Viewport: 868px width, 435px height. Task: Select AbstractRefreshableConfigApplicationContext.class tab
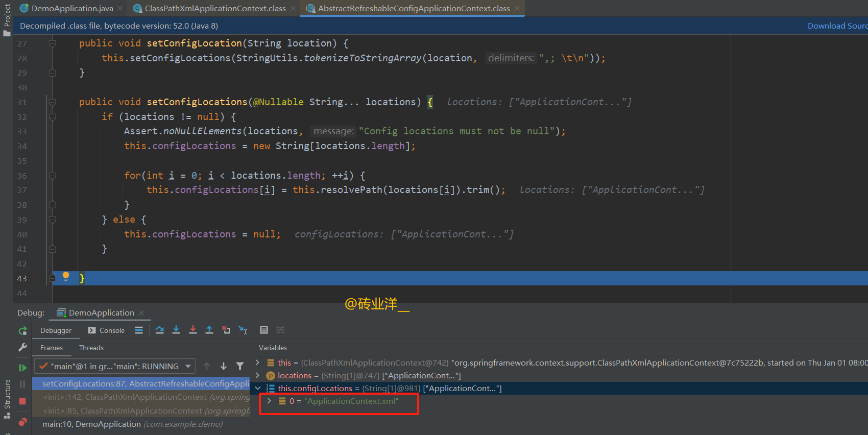[414, 8]
